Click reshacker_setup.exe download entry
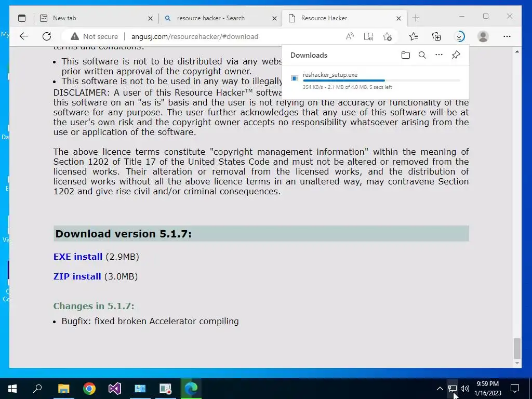Viewport: 532px width, 399px height. point(375,81)
